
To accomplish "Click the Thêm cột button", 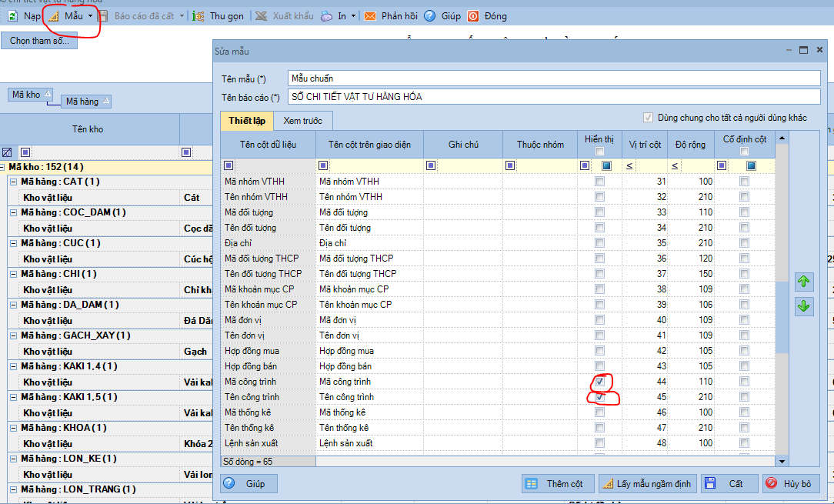I will point(558,484).
